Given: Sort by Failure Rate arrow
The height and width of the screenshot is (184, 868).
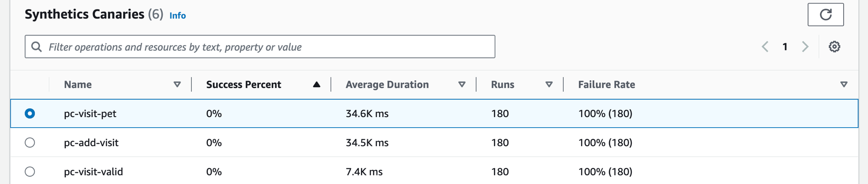Looking at the screenshot, I should point(844,85).
